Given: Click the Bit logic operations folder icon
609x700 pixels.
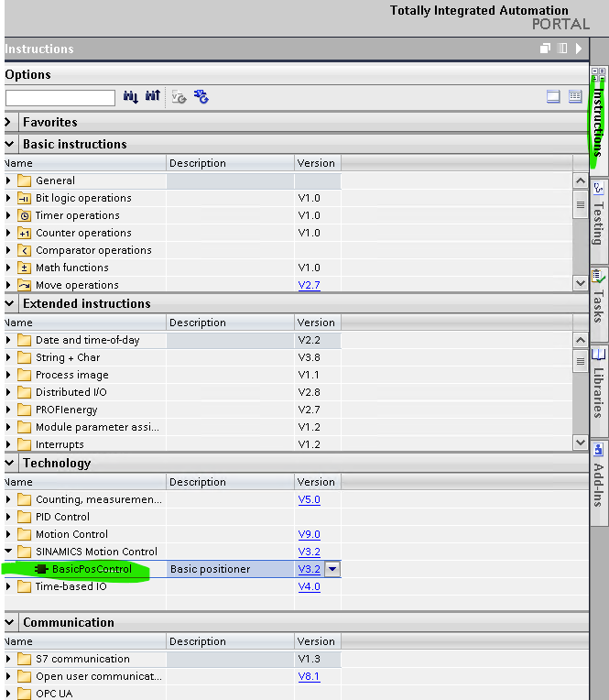Looking at the screenshot, I should click(25, 198).
